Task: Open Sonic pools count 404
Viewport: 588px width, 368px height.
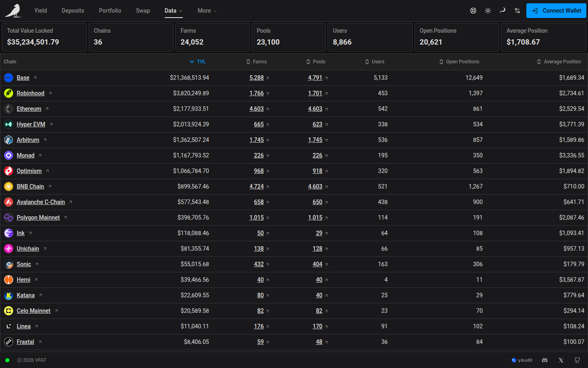Action: (318, 264)
